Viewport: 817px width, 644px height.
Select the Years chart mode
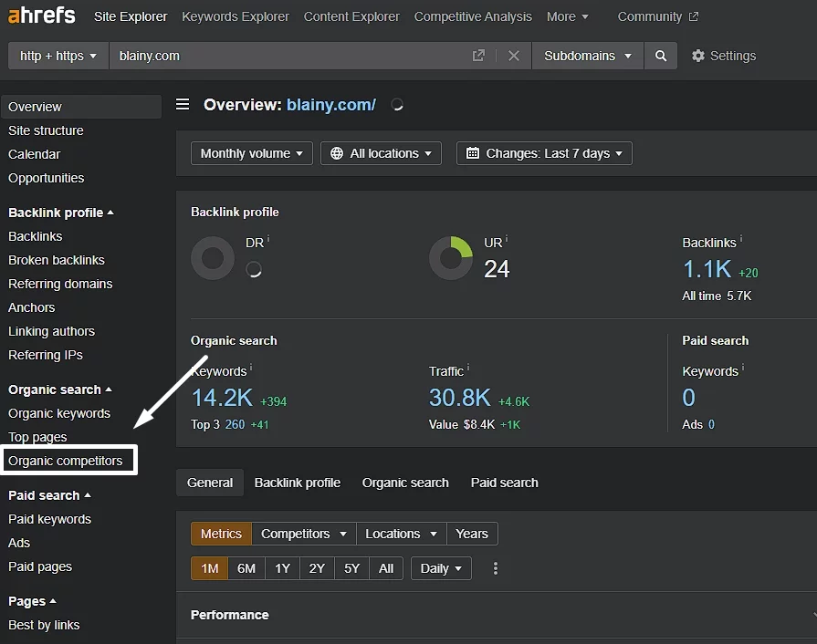tap(472, 534)
